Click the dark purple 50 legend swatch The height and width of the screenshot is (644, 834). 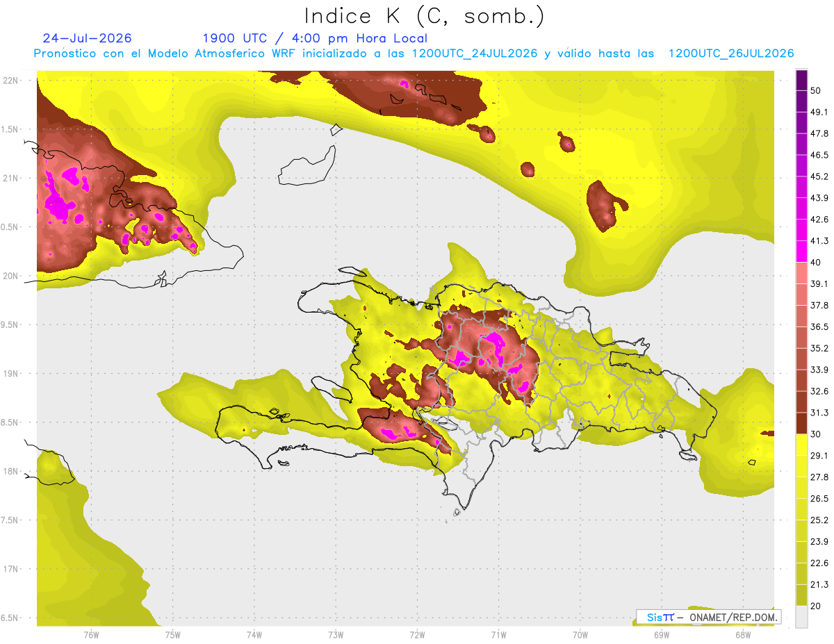tap(801, 81)
